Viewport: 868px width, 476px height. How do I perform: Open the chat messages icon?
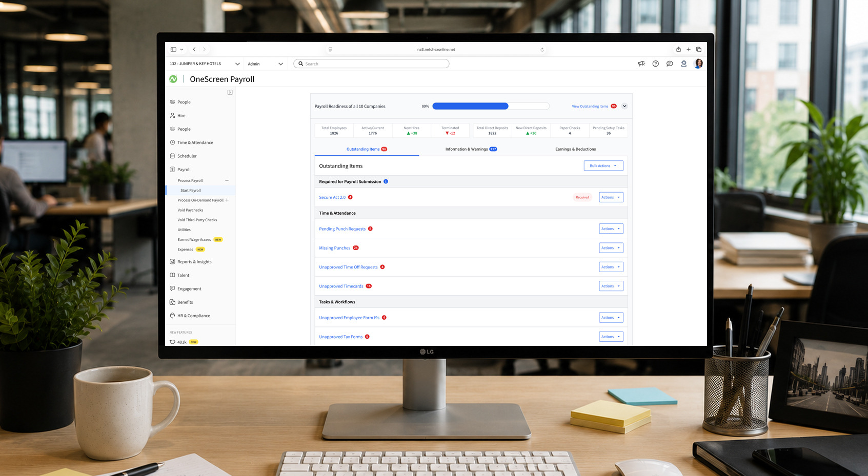click(670, 64)
